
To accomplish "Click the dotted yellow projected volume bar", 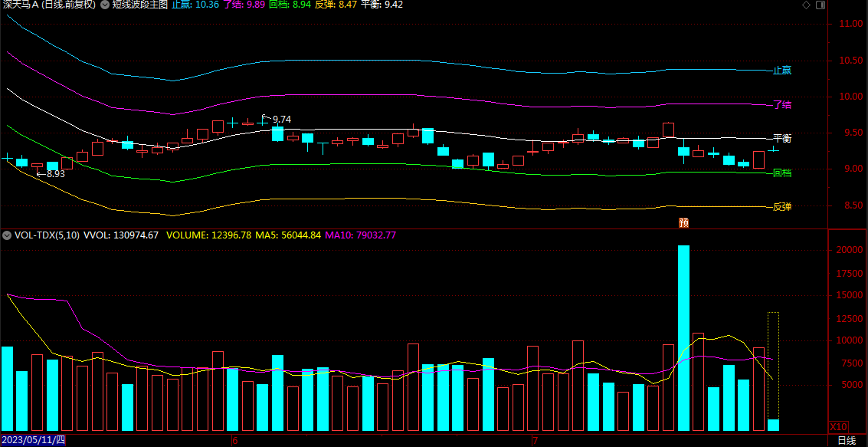I will click(773, 366).
